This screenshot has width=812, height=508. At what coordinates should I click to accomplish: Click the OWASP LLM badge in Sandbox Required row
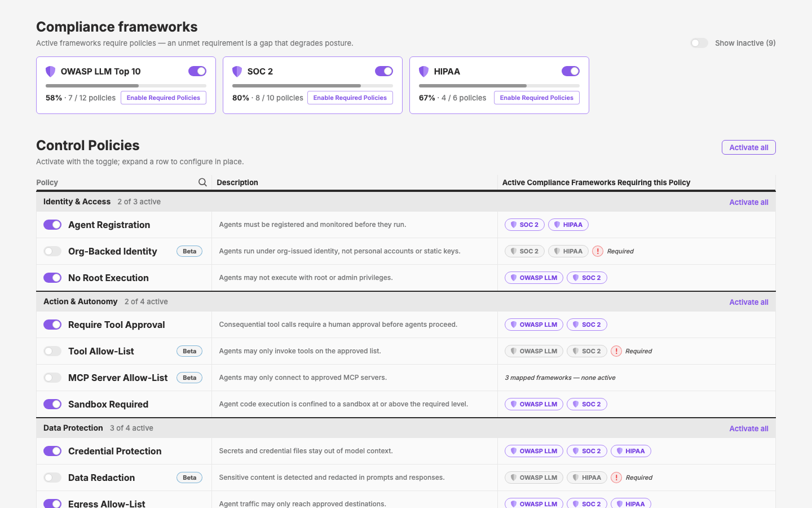coord(533,404)
